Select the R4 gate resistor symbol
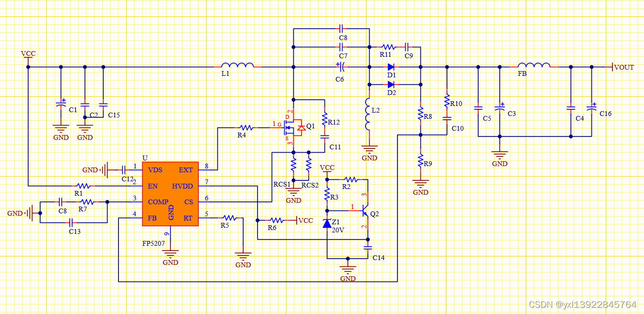The image size is (644, 314). tap(246, 127)
